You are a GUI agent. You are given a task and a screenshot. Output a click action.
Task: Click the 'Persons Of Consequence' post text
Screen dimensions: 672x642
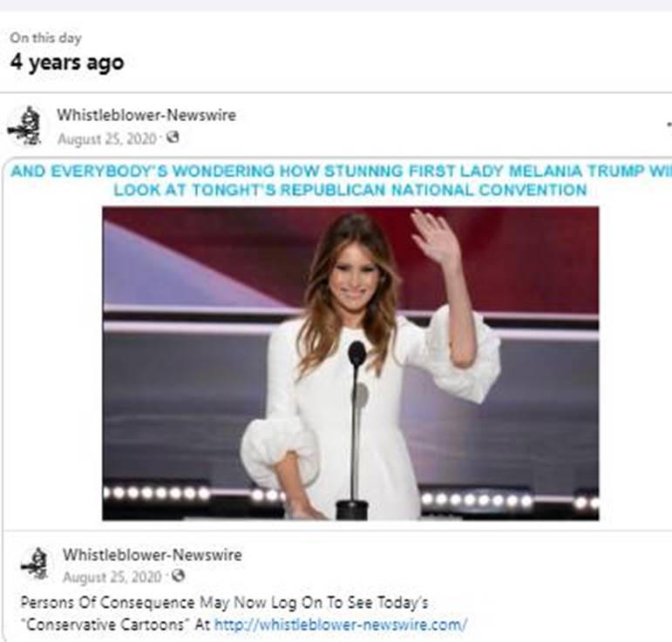click(x=107, y=603)
